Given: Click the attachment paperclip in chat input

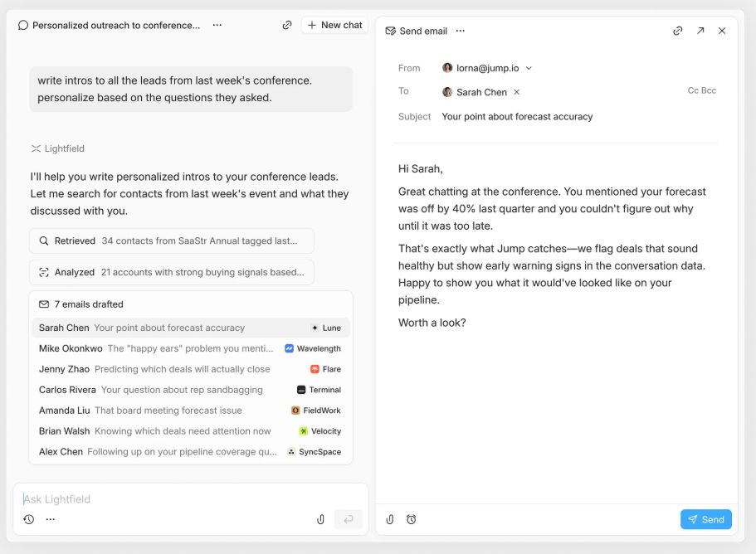Looking at the screenshot, I should (x=320, y=519).
